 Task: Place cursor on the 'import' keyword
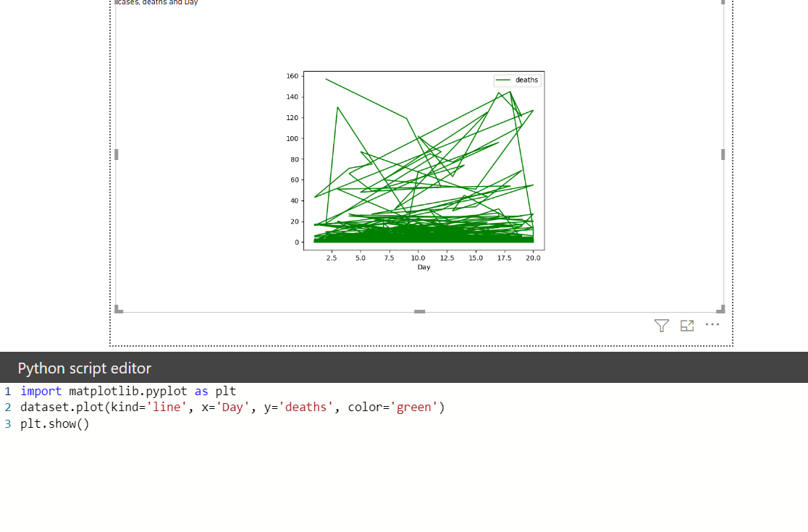tap(41, 392)
